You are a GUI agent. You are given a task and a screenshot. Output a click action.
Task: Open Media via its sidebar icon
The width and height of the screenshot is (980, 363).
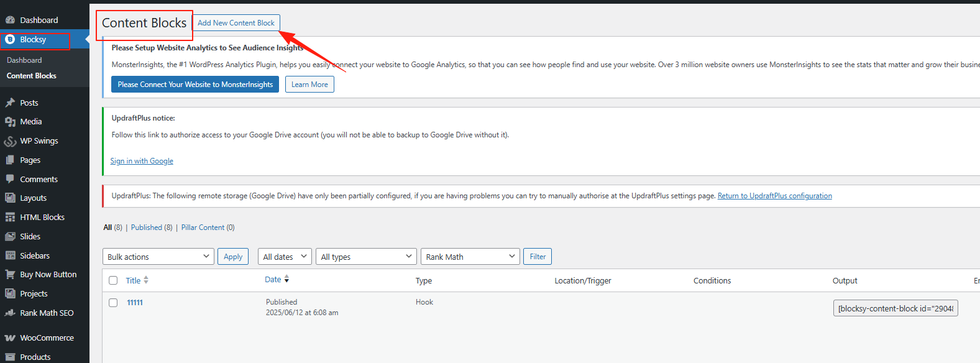tap(10, 122)
